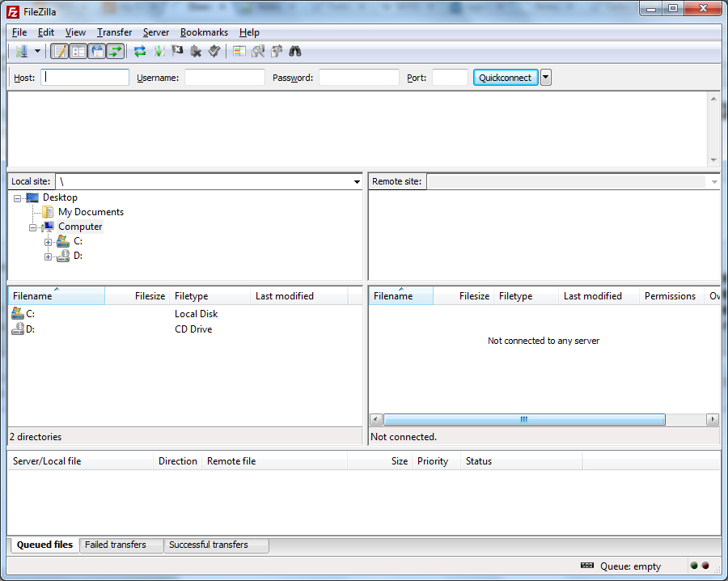Click the Port input field
Image resolution: width=728 pixels, height=581 pixels.
tap(450, 77)
